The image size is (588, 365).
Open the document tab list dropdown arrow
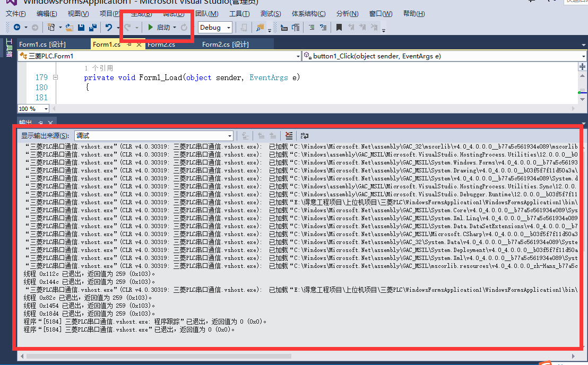point(584,45)
